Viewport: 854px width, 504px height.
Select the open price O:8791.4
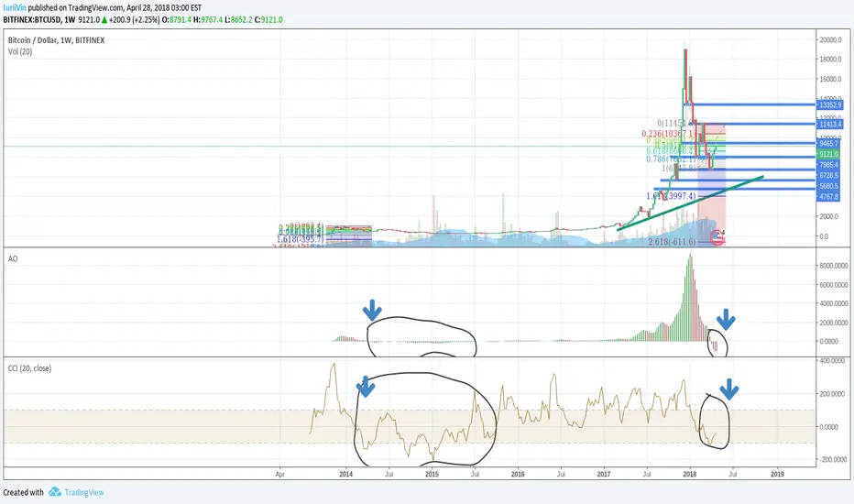[177, 19]
